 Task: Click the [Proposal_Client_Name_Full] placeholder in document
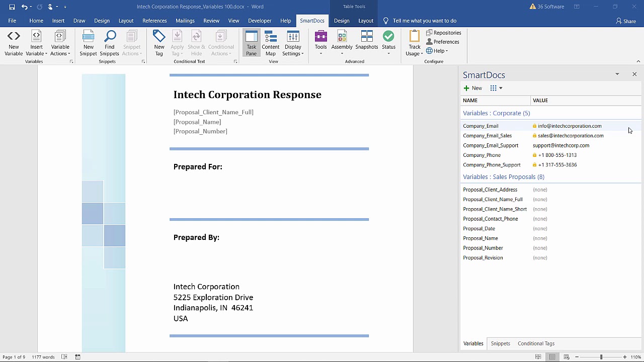click(x=213, y=112)
